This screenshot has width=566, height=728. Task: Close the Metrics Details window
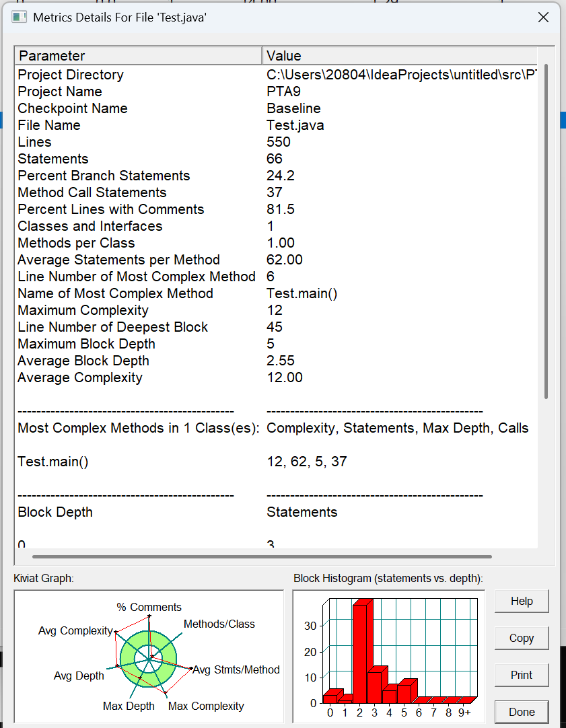(543, 17)
